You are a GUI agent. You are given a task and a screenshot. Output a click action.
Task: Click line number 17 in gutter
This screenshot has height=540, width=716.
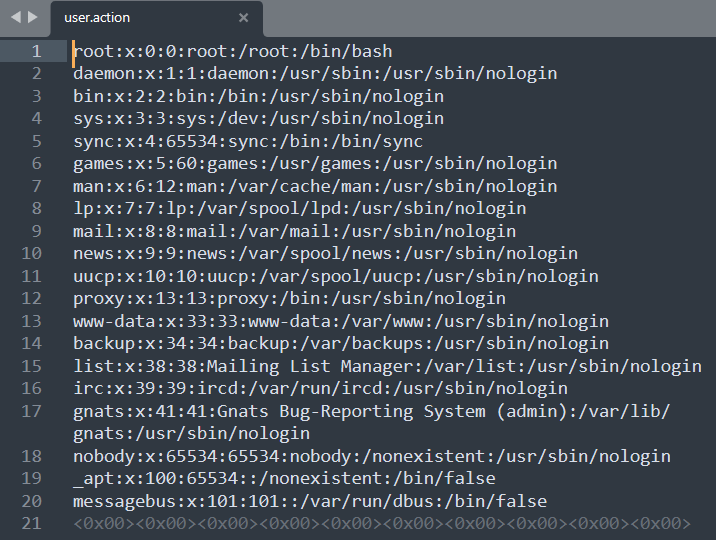pos(31,411)
